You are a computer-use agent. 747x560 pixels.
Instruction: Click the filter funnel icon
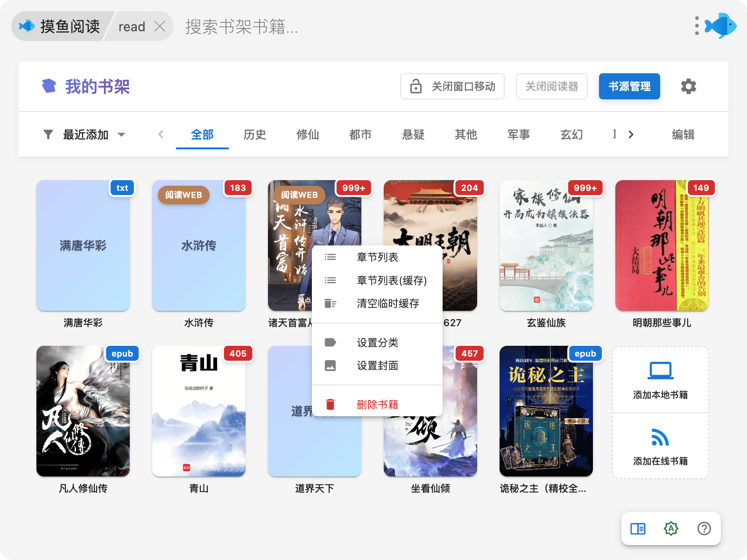48,134
